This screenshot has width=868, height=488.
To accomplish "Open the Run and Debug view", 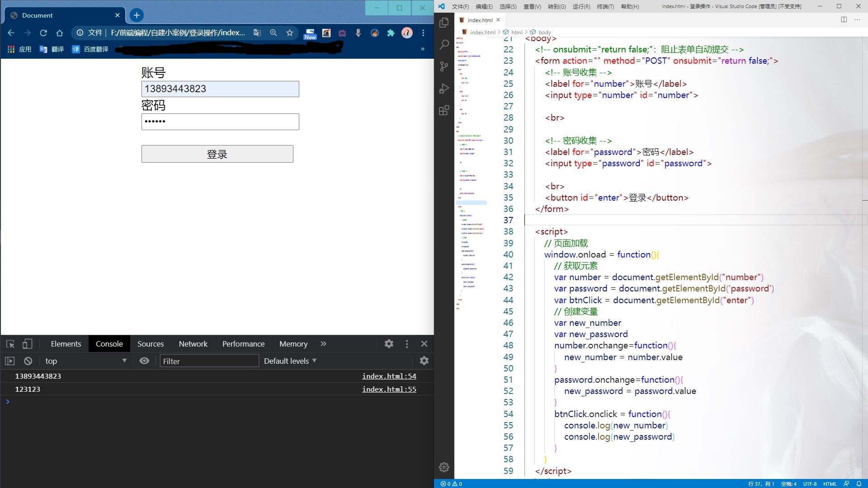I will pos(444,89).
